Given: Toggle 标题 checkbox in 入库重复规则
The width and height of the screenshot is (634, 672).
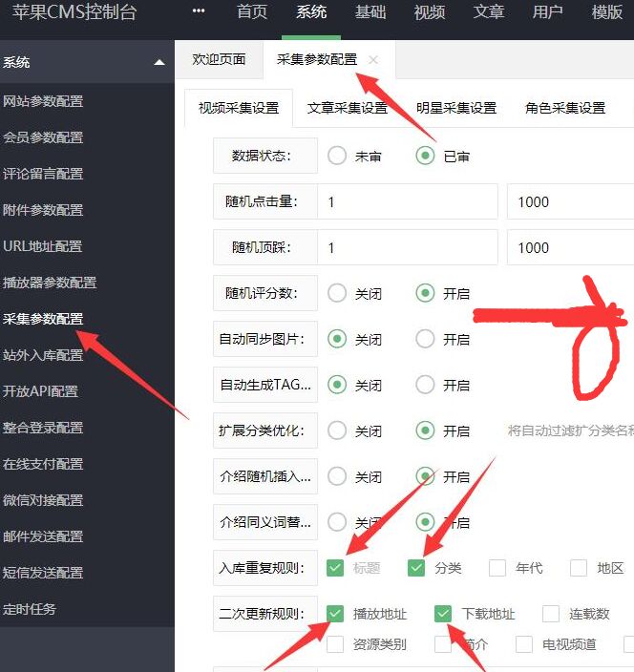Looking at the screenshot, I should click(x=335, y=568).
